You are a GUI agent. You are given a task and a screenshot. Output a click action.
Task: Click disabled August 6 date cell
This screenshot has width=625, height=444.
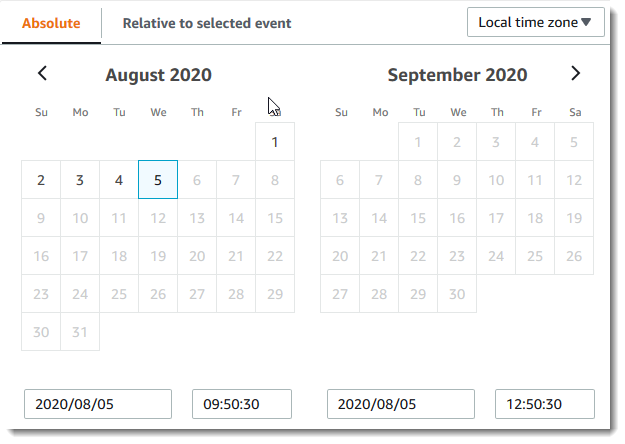[x=197, y=181]
